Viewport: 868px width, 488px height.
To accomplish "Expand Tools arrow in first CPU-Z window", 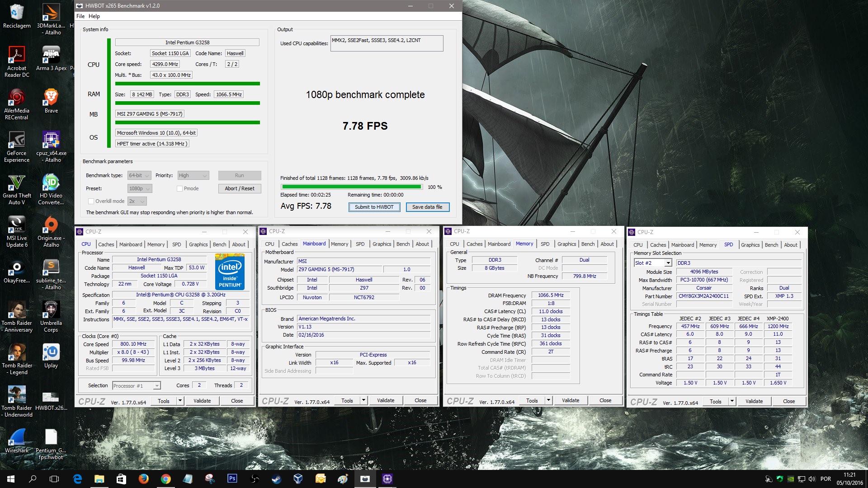I will pos(180,401).
